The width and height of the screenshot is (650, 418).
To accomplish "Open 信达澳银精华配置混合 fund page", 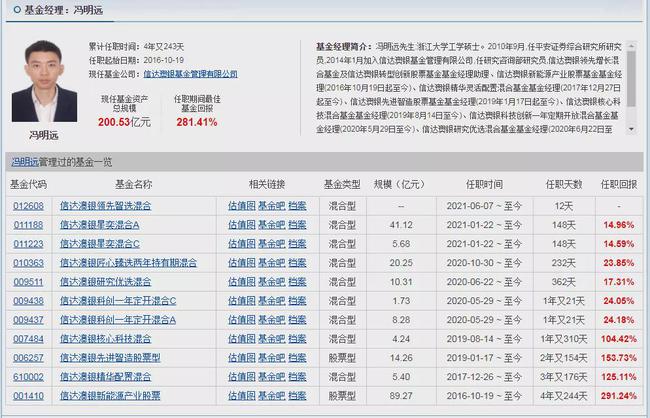I will (x=106, y=377).
